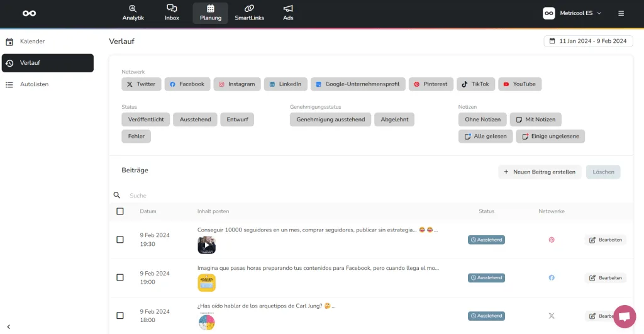Click the Metricool infinity logo
The image size is (644, 334).
29,13
